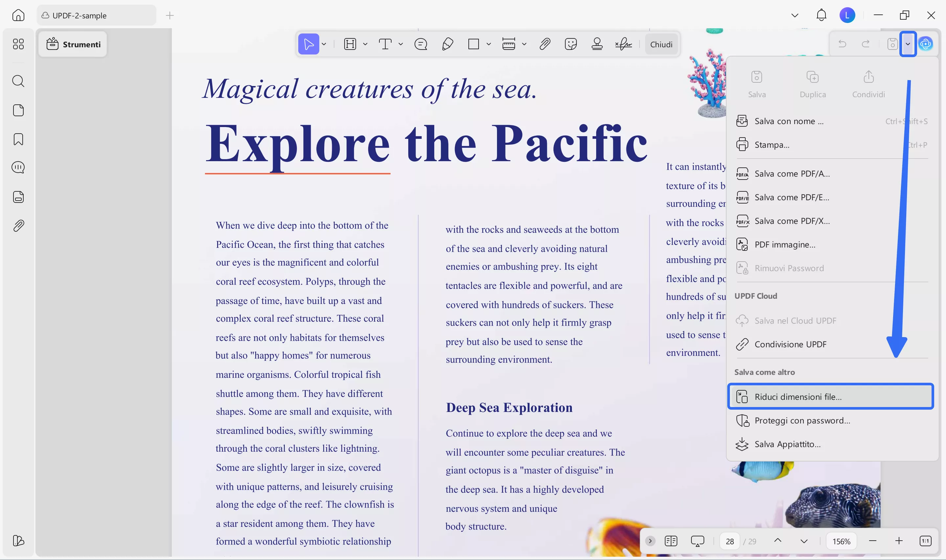The image size is (946, 560).
Task: Click the signature tool icon
Action: [x=623, y=44]
